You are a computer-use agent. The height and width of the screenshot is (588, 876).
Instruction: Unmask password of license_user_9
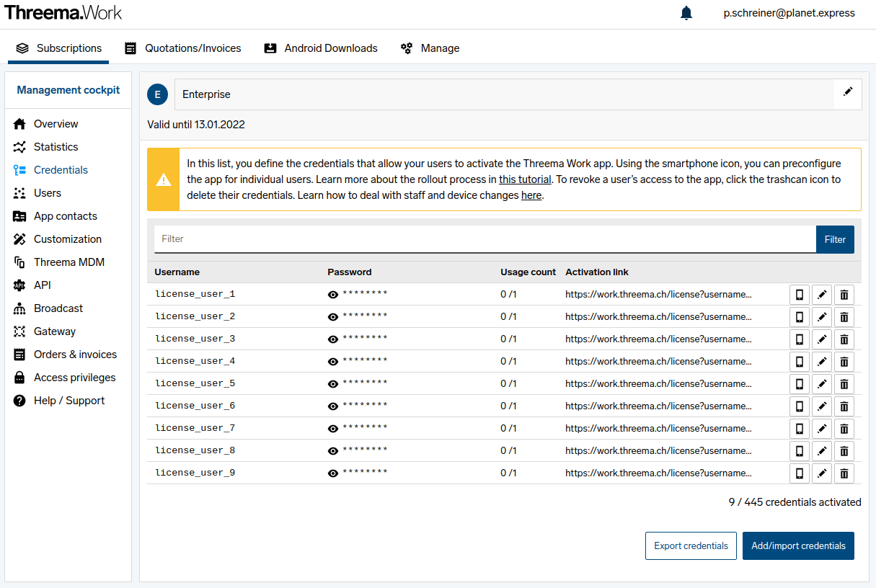tap(333, 473)
